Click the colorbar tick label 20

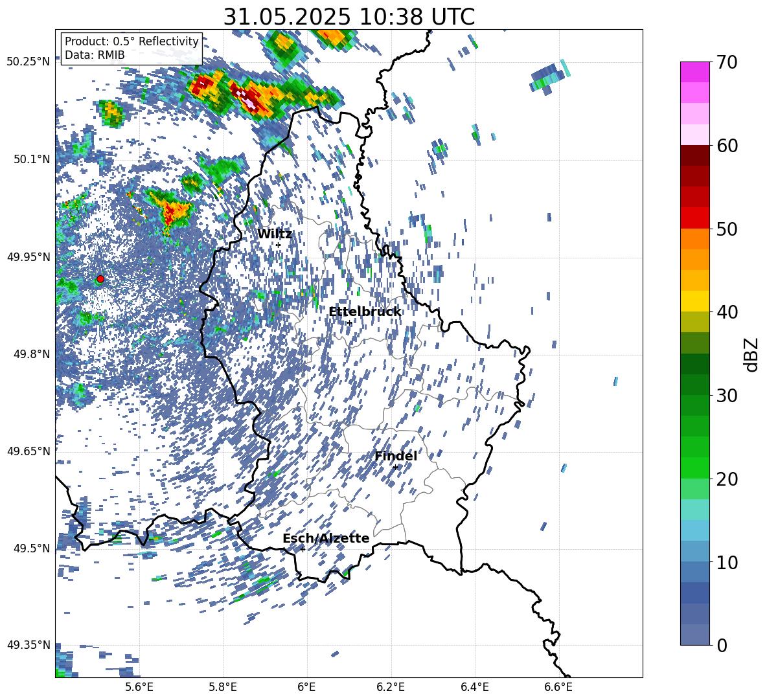pos(727,479)
